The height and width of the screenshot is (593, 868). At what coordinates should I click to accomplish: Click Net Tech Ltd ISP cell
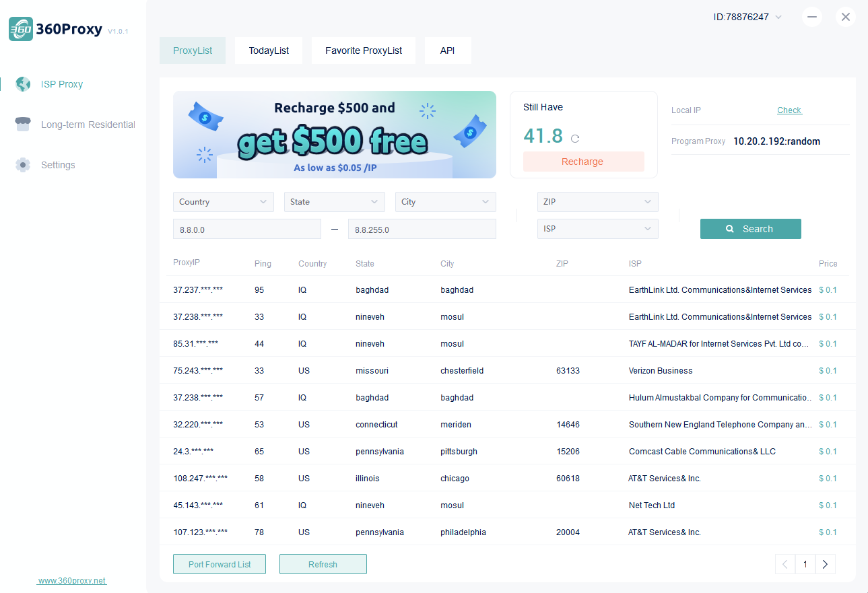(x=652, y=505)
